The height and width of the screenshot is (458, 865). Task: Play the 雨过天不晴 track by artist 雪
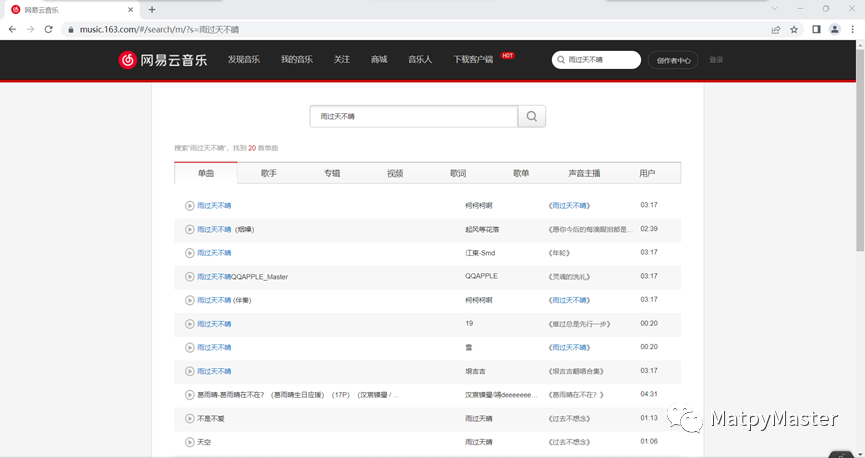click(x=190, y=348)
